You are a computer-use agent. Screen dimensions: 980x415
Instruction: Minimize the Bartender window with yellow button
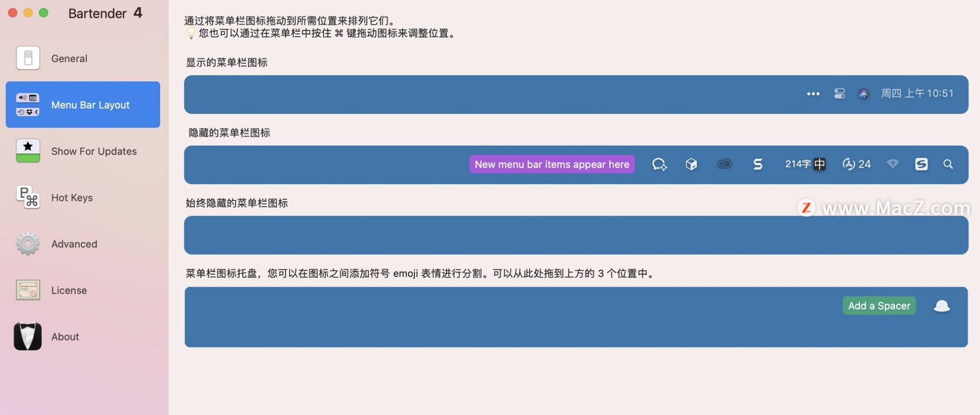(29, 13)
